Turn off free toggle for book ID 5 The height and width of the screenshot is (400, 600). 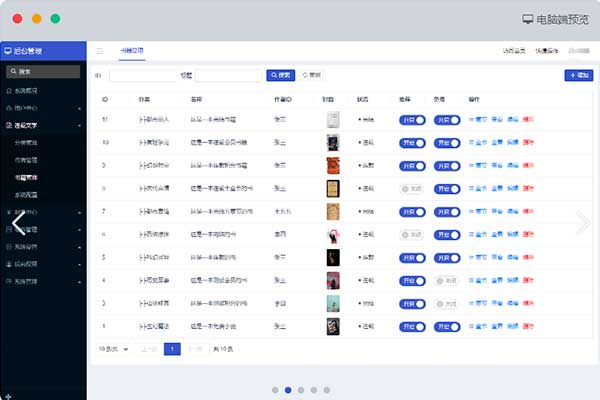[447, 258]
